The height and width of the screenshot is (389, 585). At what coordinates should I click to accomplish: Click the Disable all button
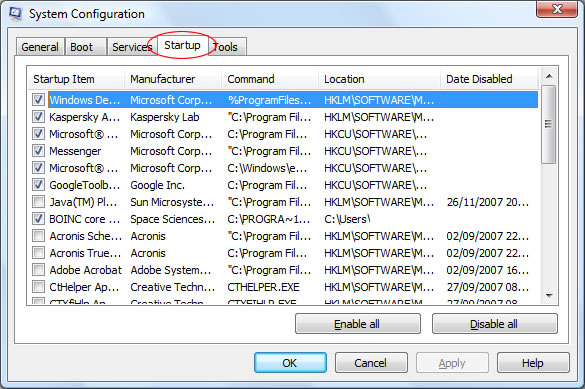(495, 324)
